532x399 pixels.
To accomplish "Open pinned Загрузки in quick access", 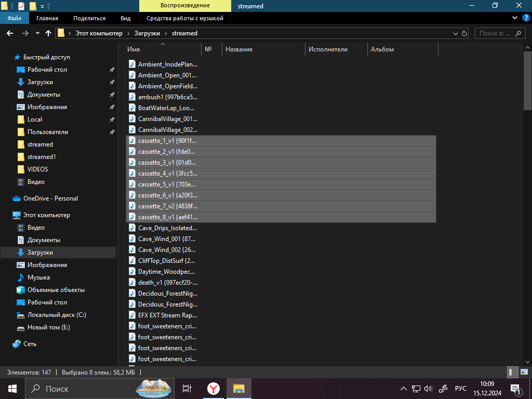I will coord(40,82).
